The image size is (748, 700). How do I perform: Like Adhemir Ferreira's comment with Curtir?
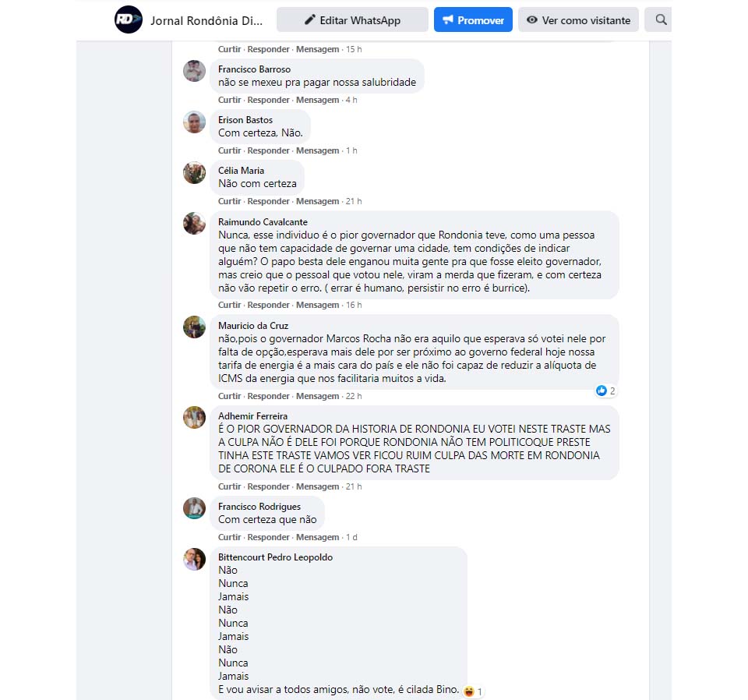(x=229, y=486)
